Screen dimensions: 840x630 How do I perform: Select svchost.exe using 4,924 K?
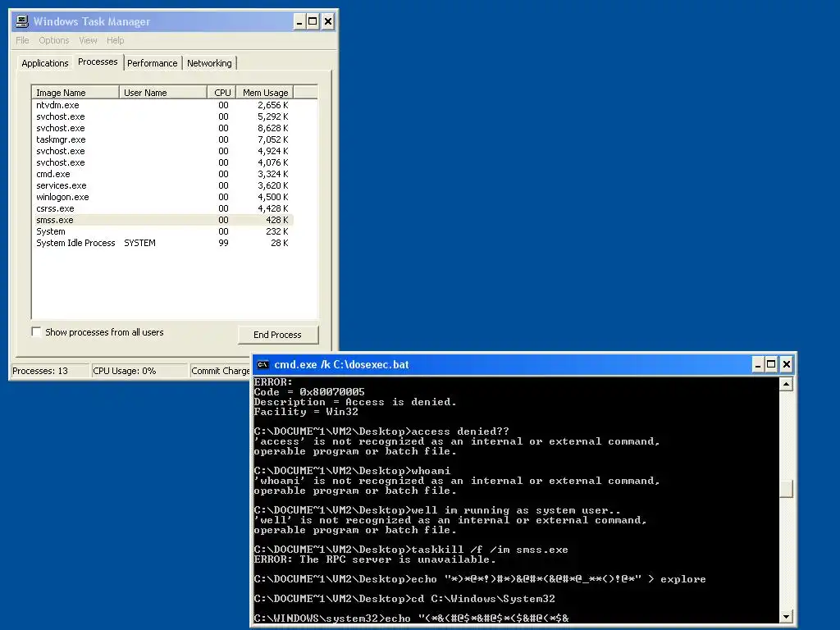[163, 151]
